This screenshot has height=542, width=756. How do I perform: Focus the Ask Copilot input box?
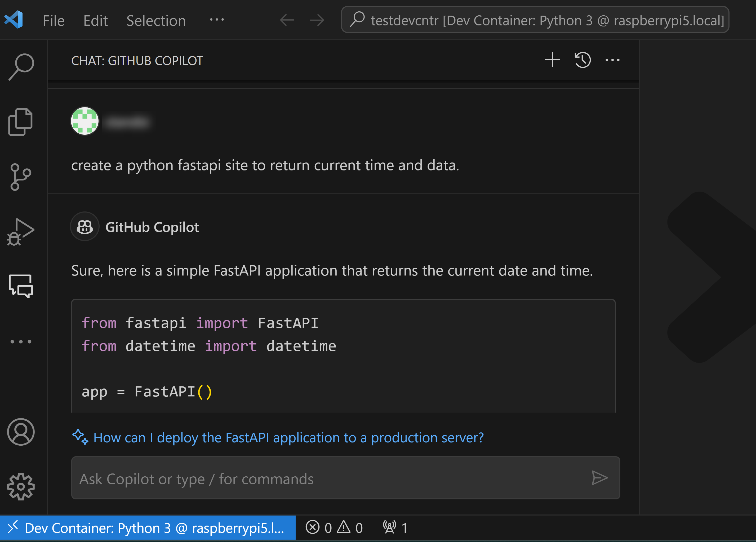tap(346, 478)
